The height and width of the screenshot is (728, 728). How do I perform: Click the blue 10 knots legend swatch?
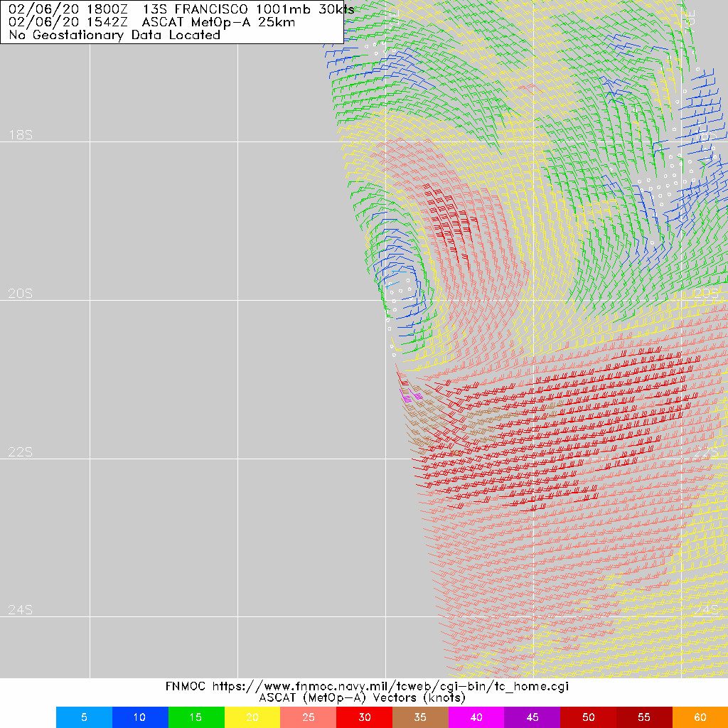[140, 717]
